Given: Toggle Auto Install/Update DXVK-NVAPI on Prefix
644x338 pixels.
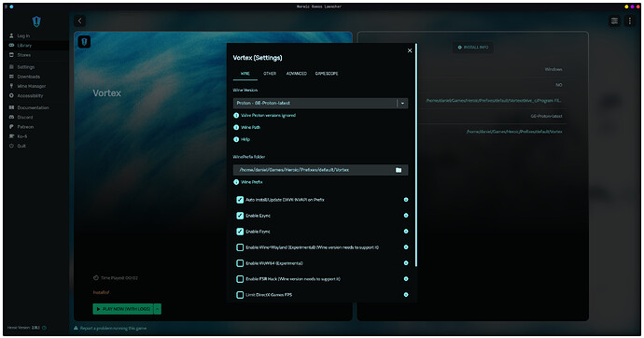Looking at the screenshot, I should tap(240, 200).
